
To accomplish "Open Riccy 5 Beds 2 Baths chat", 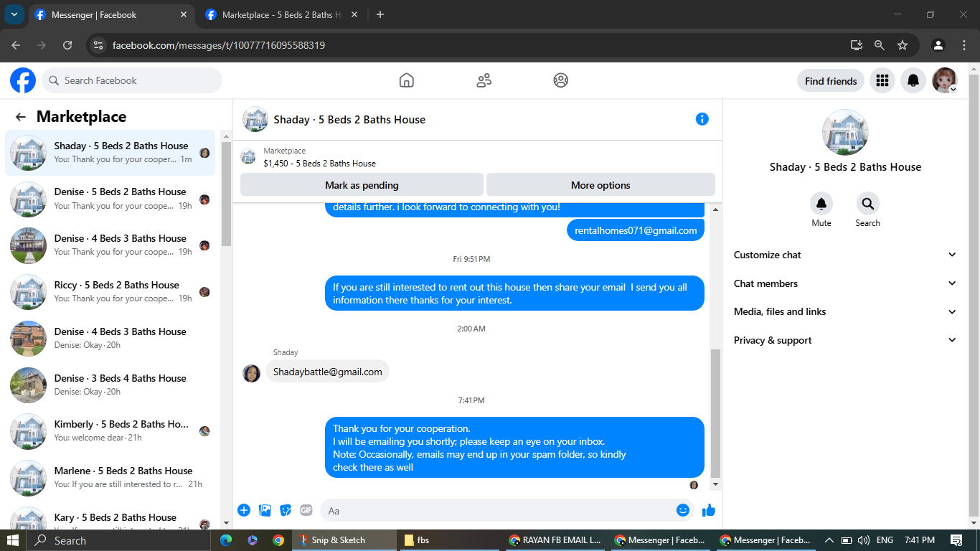I will [x=110, y=292].
